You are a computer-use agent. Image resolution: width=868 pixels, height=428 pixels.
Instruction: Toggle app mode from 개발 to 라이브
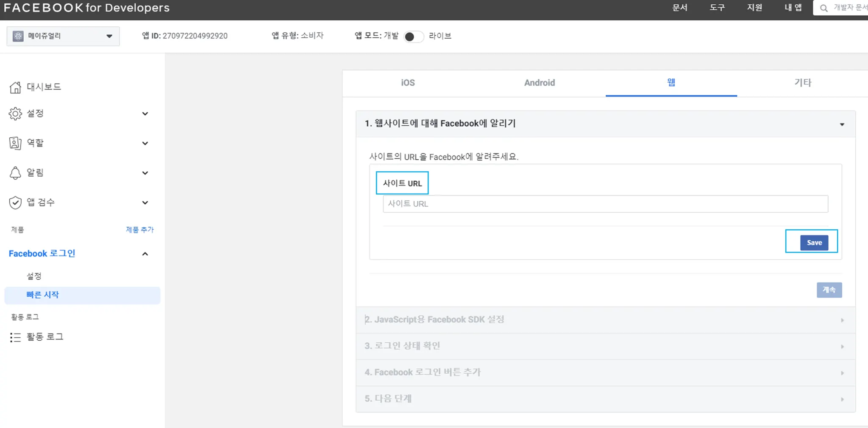tap(413, 36)
